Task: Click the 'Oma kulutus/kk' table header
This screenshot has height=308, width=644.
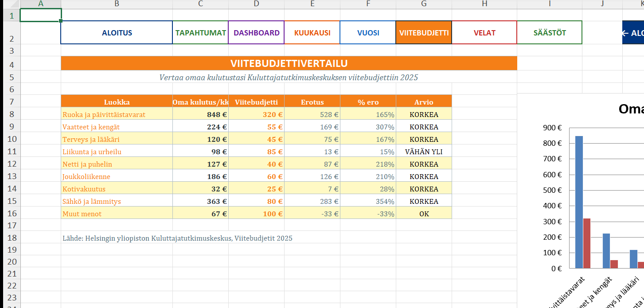Action: pos(200,102)
